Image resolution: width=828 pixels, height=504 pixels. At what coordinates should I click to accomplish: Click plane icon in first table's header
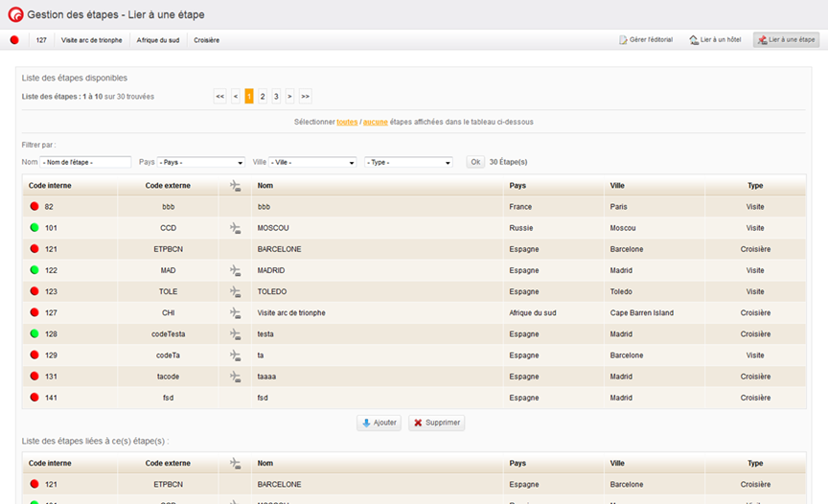[x=235, y=186]
